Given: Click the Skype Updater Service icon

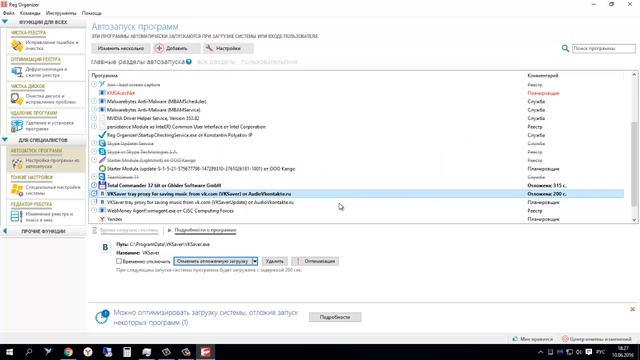Looking at the screenshot, I should [102, 143].
